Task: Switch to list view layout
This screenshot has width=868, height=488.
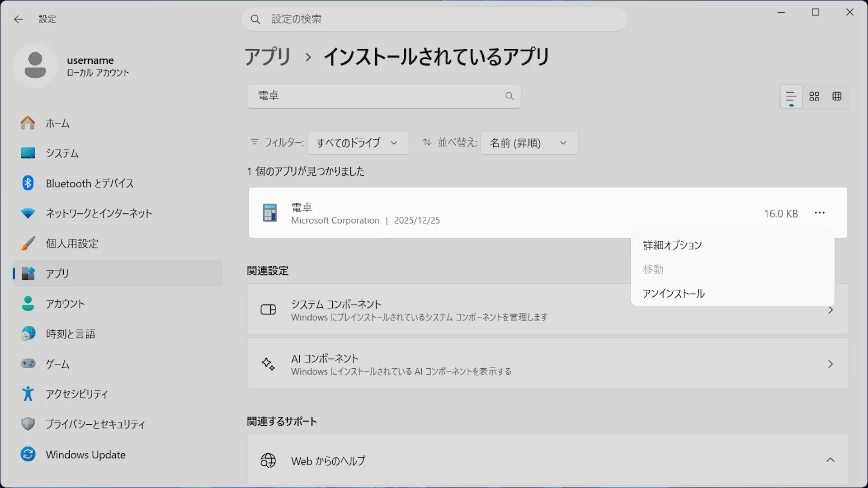Action: coord(791,96)
